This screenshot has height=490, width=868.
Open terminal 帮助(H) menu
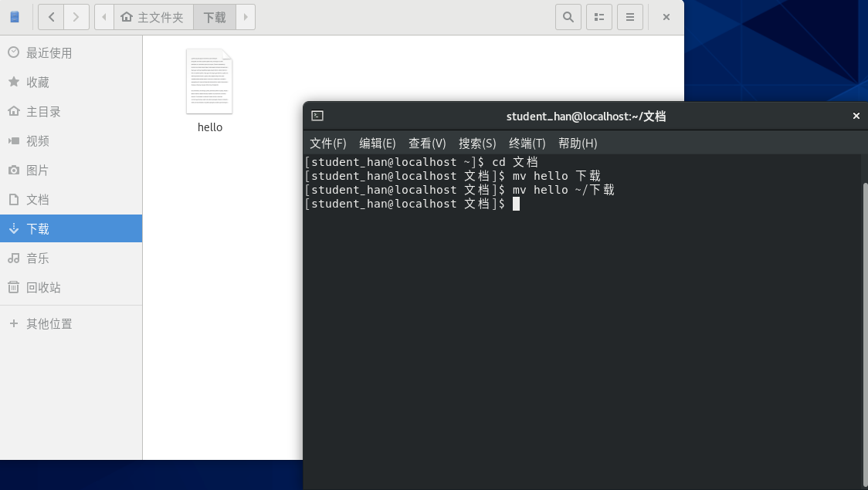tap(578, 144)
